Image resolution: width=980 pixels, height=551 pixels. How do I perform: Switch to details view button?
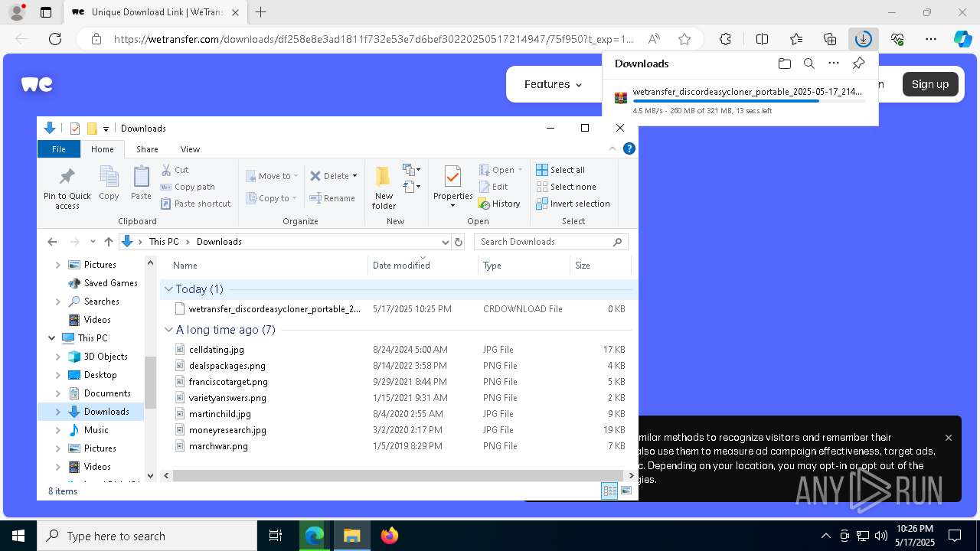(610, 491)
